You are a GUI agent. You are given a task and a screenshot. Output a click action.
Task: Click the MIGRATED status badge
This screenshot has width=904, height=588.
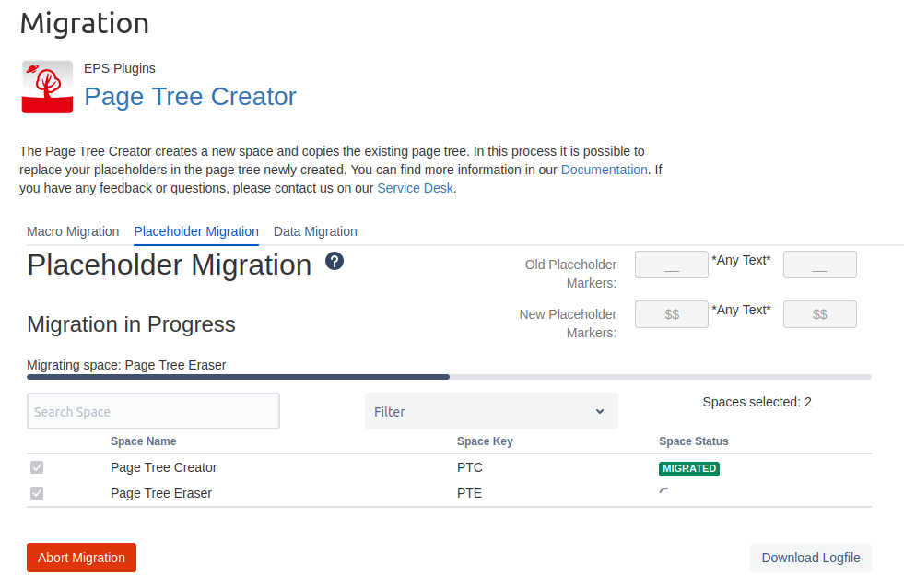pos(689,468)
